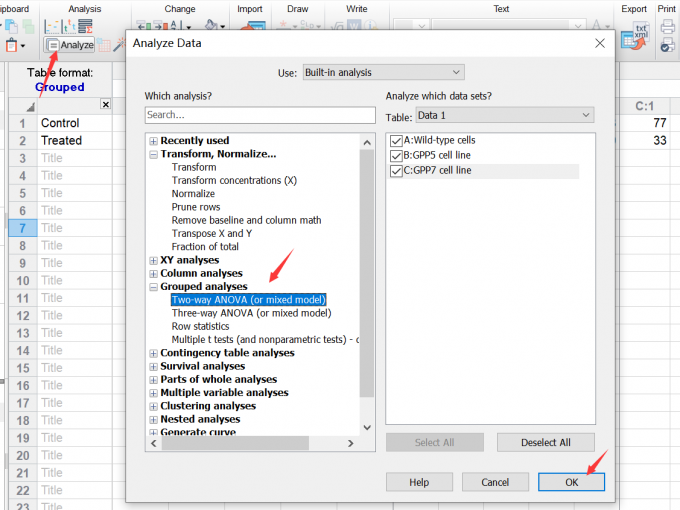The height and width of the screenshot is (510, 680).
Task: Click horizontal scrollbar right arrow
Action: click(x=351, y=443)
